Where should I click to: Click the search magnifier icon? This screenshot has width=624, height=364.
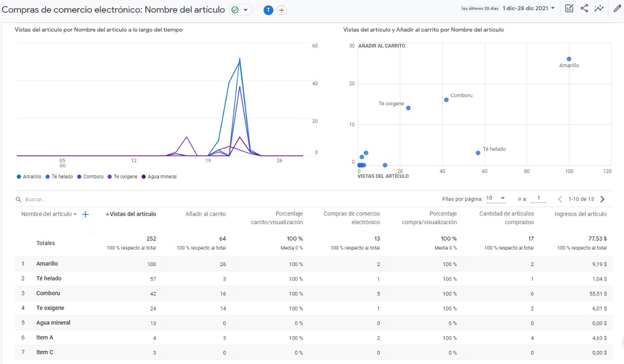pyautogui.click(x=19, y=199)
